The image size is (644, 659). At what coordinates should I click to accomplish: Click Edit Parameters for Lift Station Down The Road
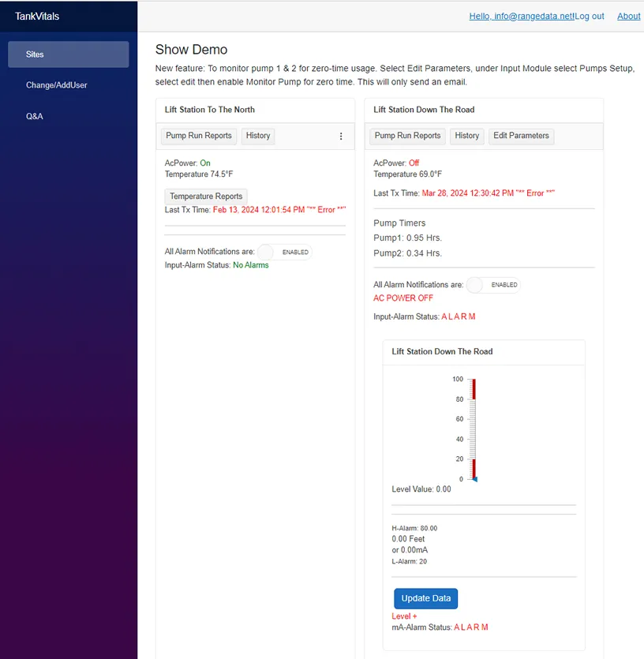coord(521,136)
